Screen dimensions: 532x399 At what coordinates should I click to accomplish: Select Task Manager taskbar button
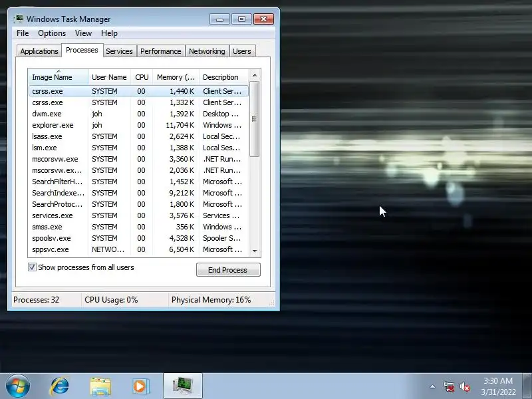(x=183, y=386)
